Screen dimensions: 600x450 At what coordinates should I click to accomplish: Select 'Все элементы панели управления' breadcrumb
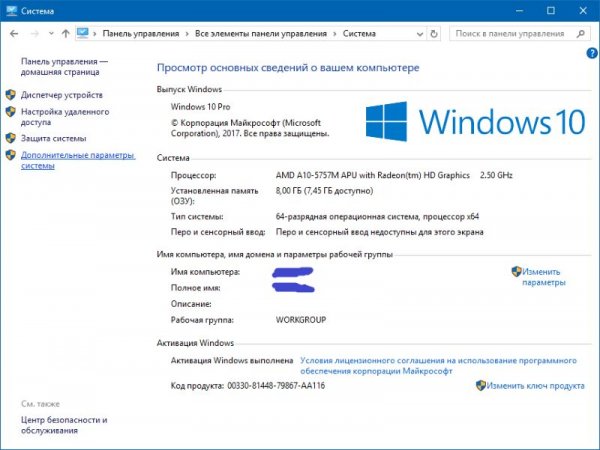coord(261,34)
